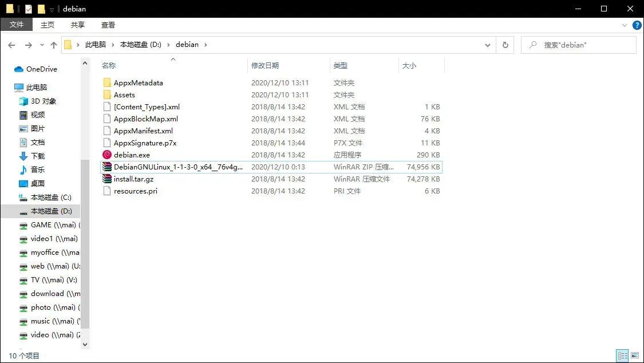
Task: Click 74,278 KB size of install.tar.gz
Action: pos(423,179)
